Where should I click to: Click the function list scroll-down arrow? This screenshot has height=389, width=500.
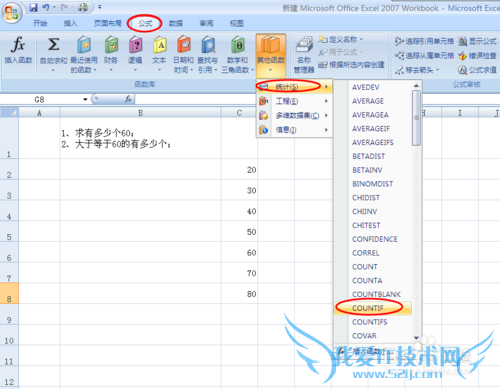click(x=416, y=337)
